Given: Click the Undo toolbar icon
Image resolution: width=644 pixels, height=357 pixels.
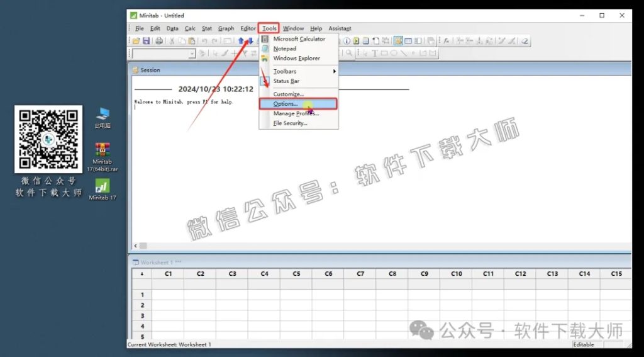Looking at the screenshot, I should [204, 41].
